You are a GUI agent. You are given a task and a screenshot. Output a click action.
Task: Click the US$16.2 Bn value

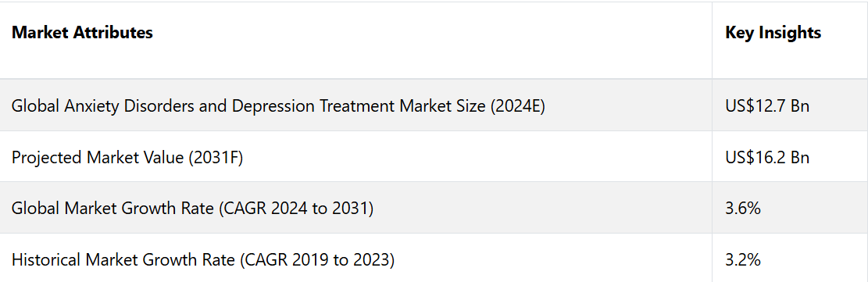(x=766, y=157)
